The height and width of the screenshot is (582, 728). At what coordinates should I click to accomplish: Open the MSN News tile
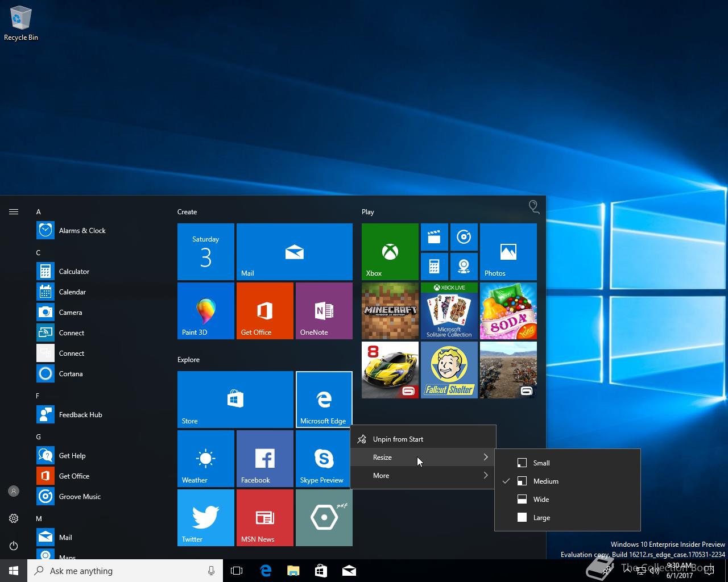265,518
